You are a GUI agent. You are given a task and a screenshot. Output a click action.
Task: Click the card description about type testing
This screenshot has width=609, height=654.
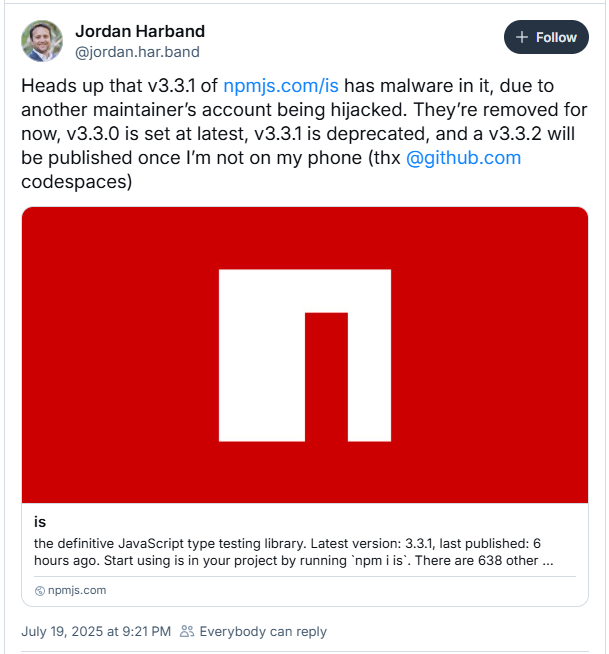[170, 543]
